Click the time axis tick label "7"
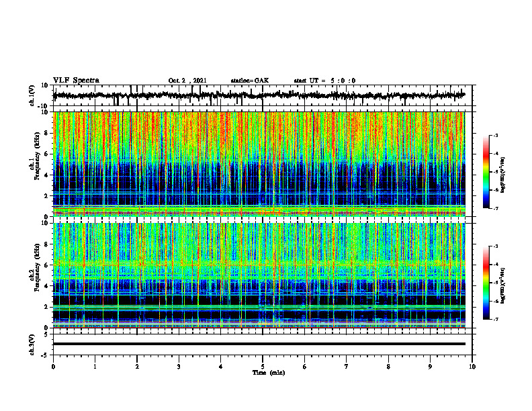Image resolution: width=532 pixels, height=411 pixels. click(x=347, y=367)
